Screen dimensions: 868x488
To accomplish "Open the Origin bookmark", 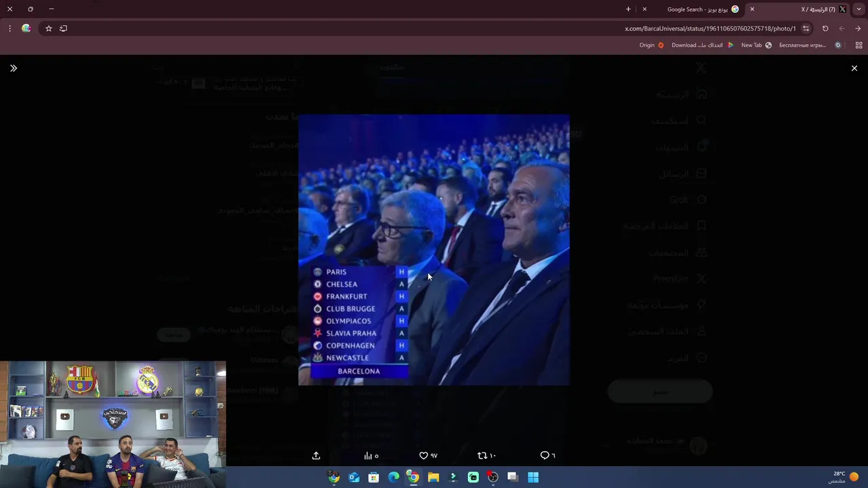I will [x=652, y=45].
